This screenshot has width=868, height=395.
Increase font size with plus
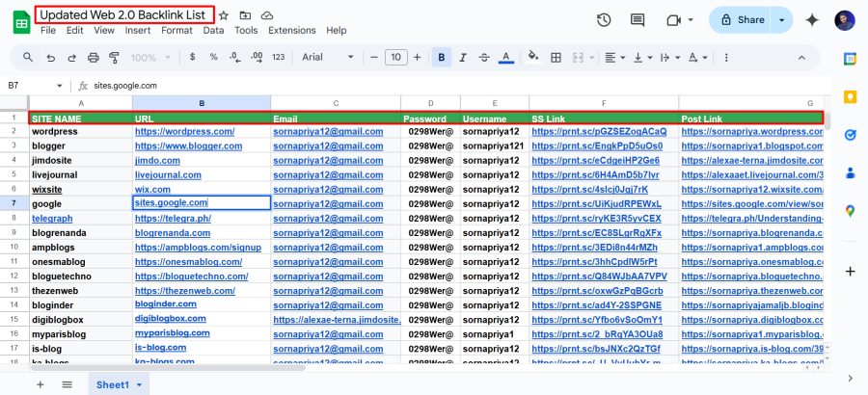(x=417, y=57)
